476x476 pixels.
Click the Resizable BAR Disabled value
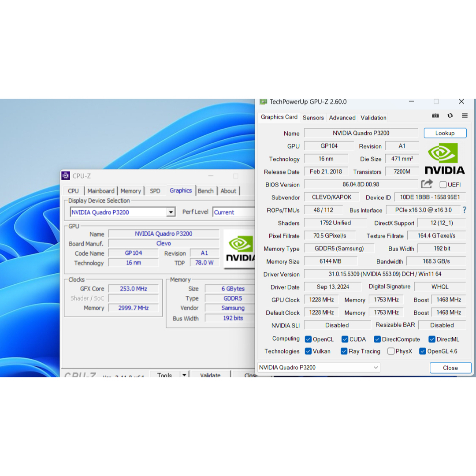[x=442, y=325]
